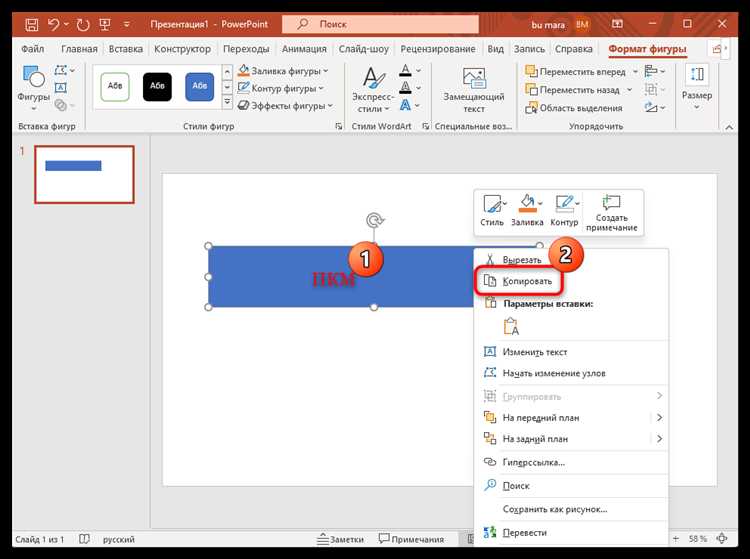Apply the blue Абв shape style

[x=199, y=87]
